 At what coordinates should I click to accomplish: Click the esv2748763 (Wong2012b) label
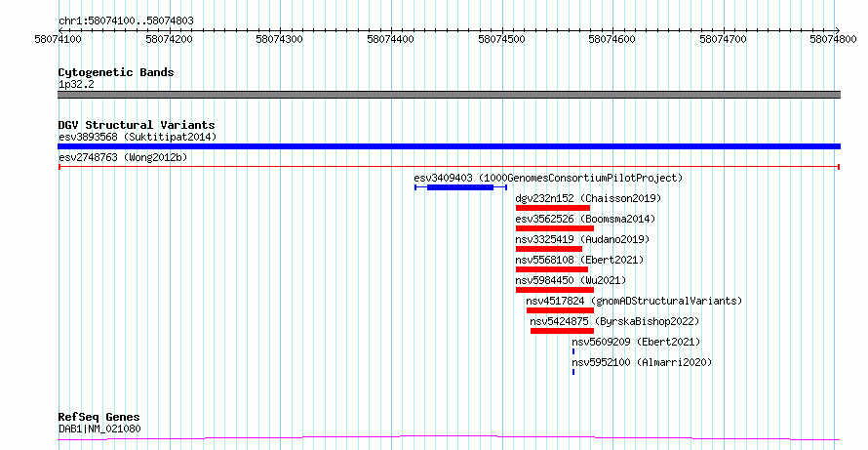pos(123,157)
